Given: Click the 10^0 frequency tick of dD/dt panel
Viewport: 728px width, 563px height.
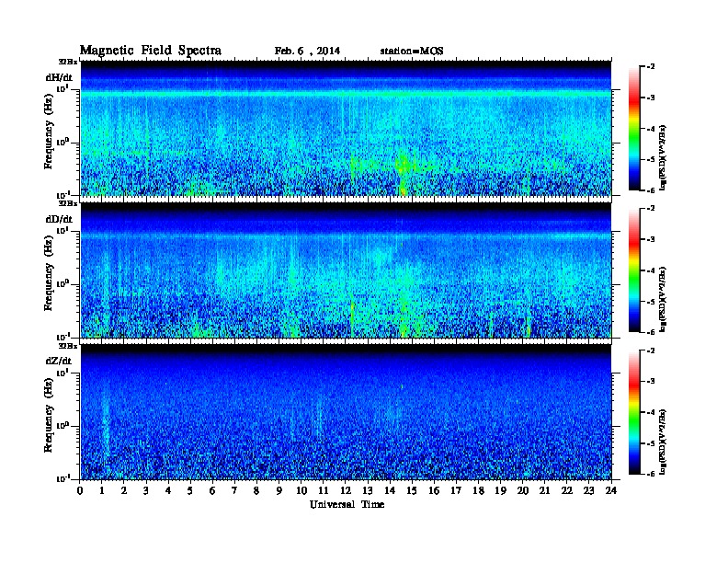Looking at the screenshot, I should 61,283.
